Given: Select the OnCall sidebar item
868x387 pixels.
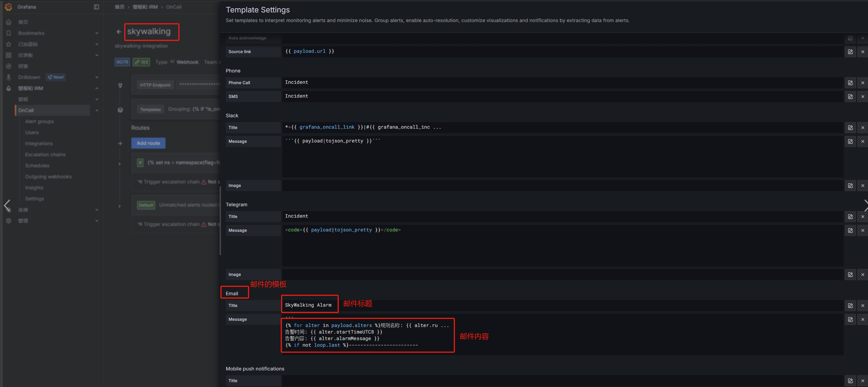Looking at the screenshot, I should pyautogui.click(x=52, y=110).
